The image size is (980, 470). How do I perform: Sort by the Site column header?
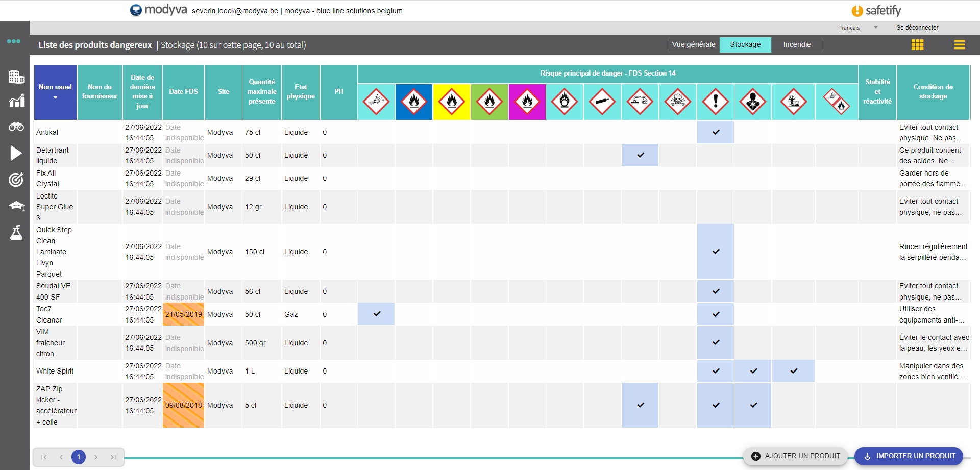224,92
